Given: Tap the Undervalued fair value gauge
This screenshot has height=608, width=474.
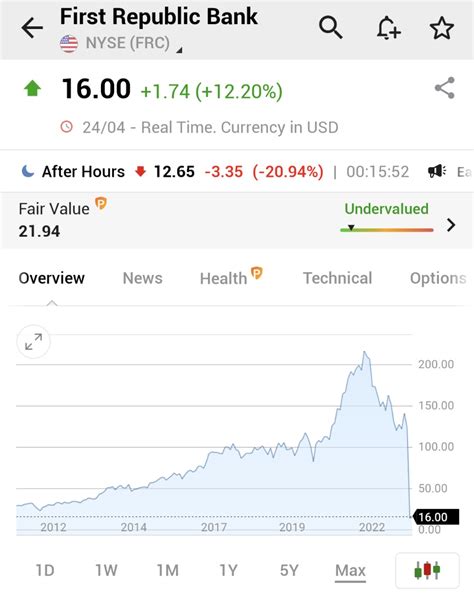Looking at the screenshot, I should 387,219.
